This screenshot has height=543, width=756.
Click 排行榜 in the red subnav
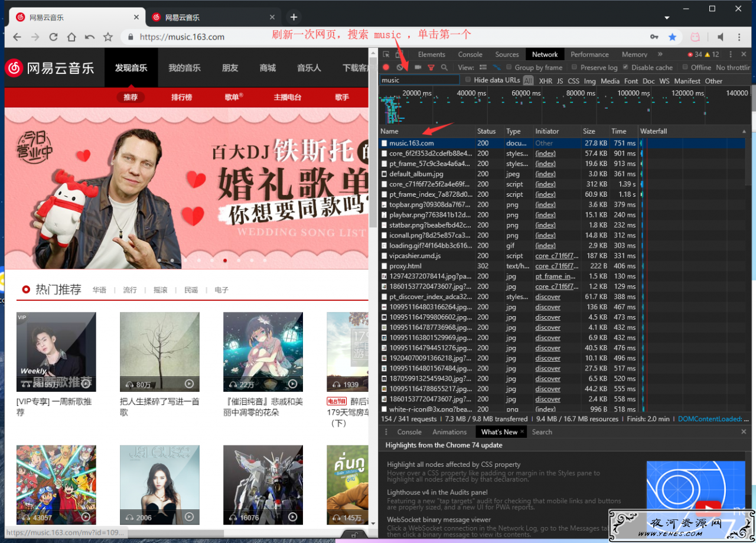pyautogui.click(x=181, y=97)
